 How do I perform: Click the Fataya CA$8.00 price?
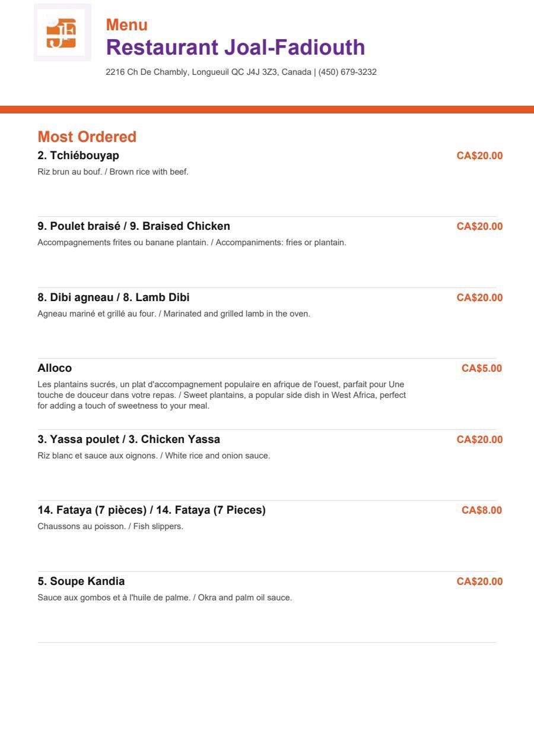click(482, 510)
